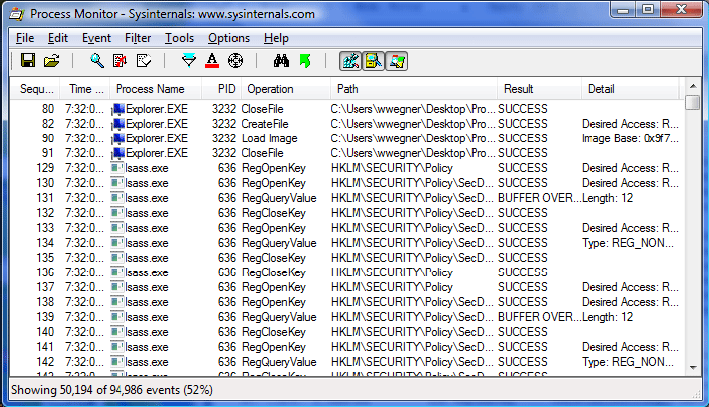The image size is (709, 407).
Task: Open the Edit menu
Action: (x=58, y=38)
